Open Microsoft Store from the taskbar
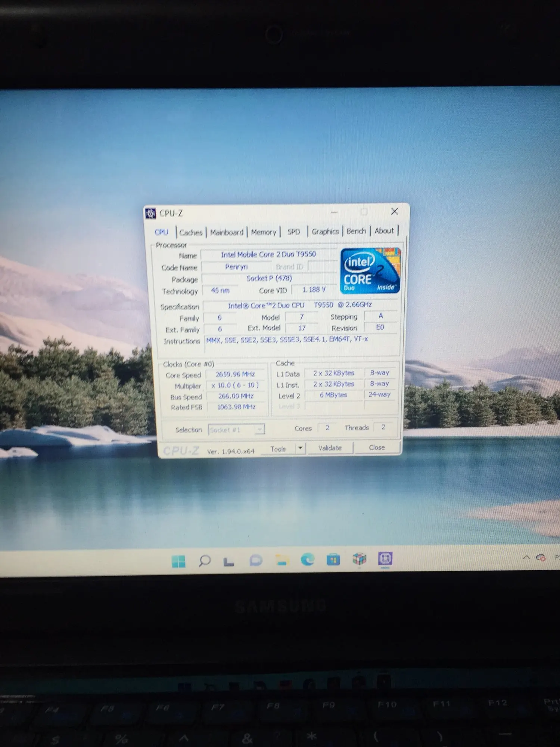This screenshot has height=747, width=560. point(333,560)
